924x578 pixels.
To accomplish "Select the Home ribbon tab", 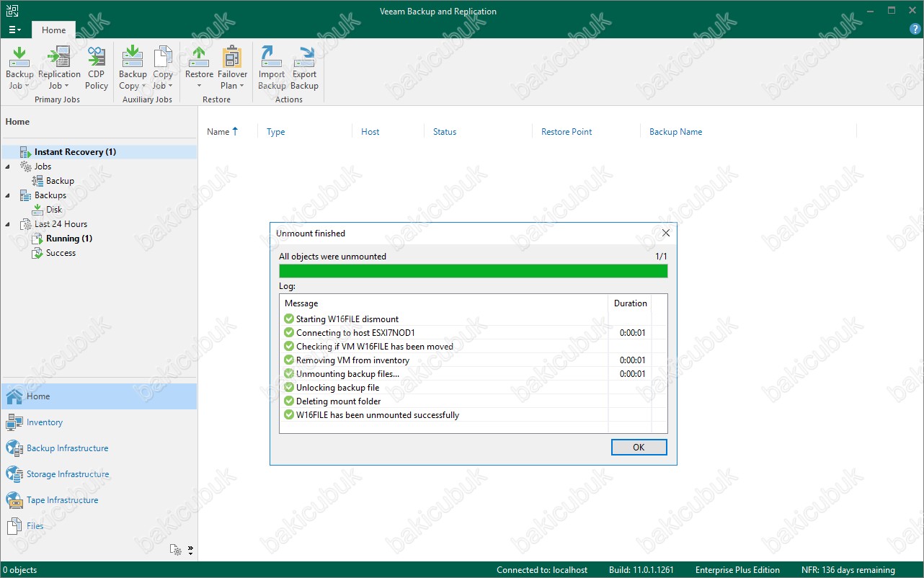I will point(53,30).
